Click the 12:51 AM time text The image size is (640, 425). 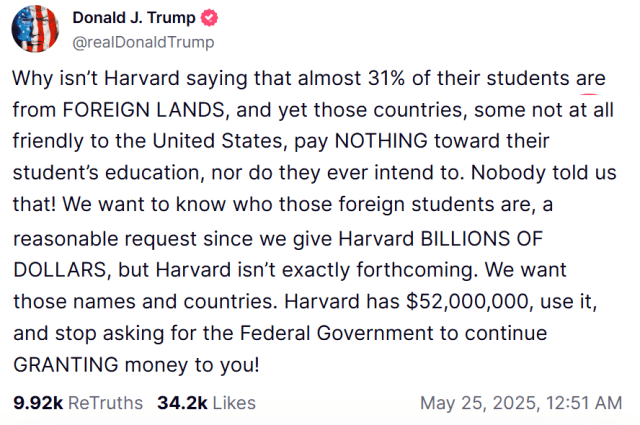(584, 403)
